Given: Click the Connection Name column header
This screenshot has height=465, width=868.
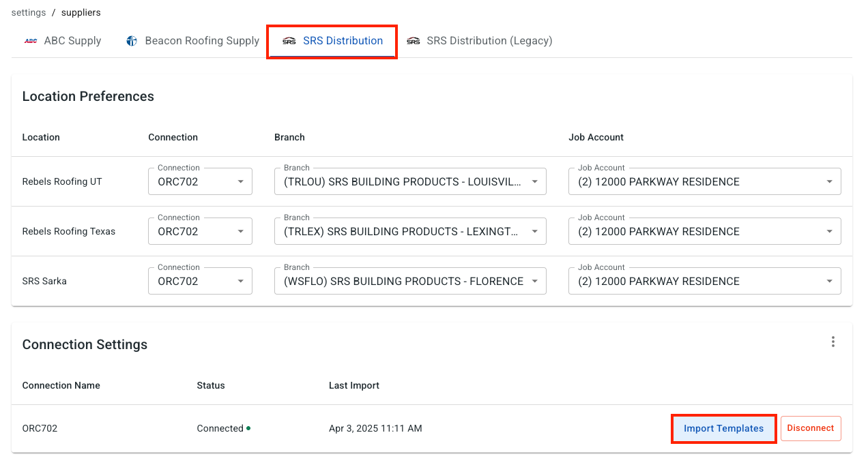Looking at the screenshot, I should coord(61,385).
